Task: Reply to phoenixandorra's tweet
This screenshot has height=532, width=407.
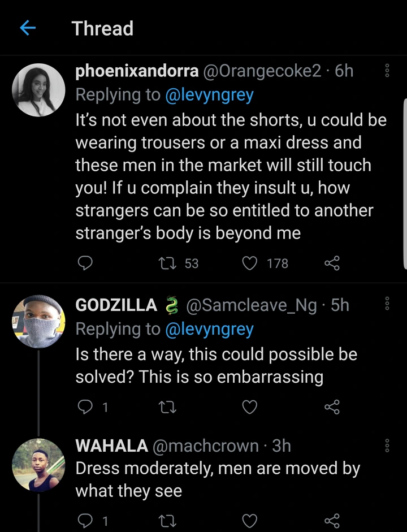Action: pyautogui.click(x=85, y=263)
